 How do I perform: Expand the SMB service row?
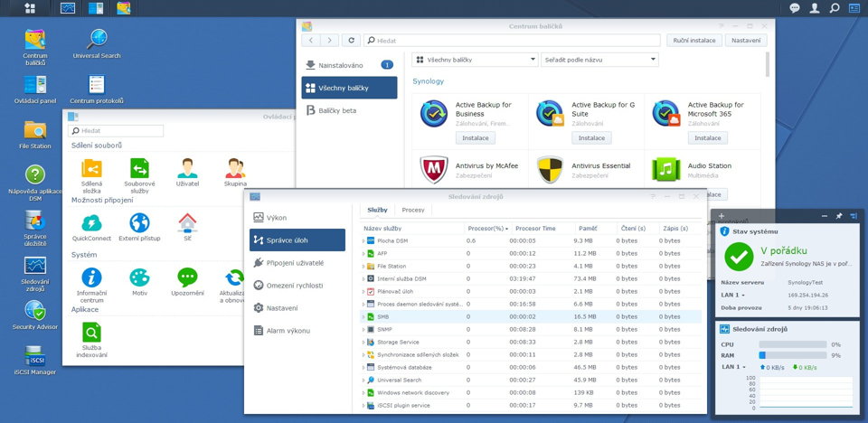[363, 316]
